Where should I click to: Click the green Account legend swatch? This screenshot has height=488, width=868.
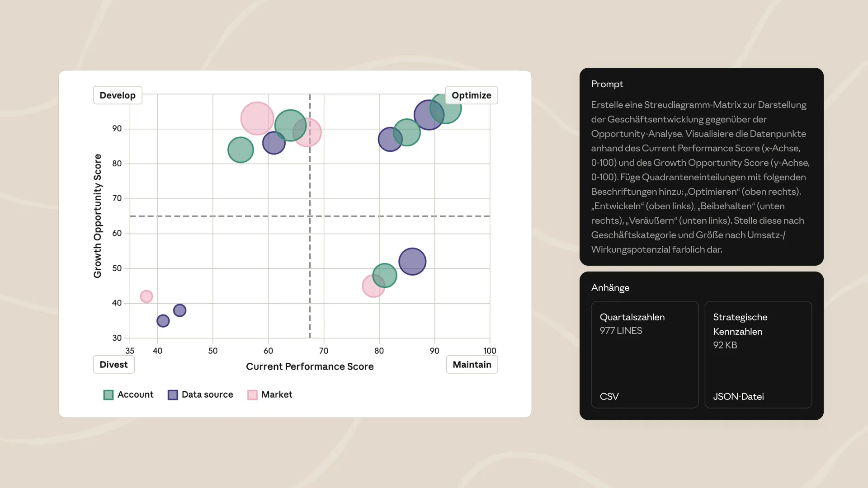[x=108, y=395]
